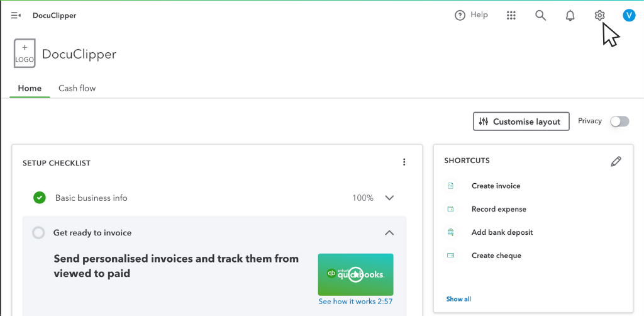The height and width of the screenshot is (316, 644).
Task: Add a company logo placeholder
Action: click(25, 54)
